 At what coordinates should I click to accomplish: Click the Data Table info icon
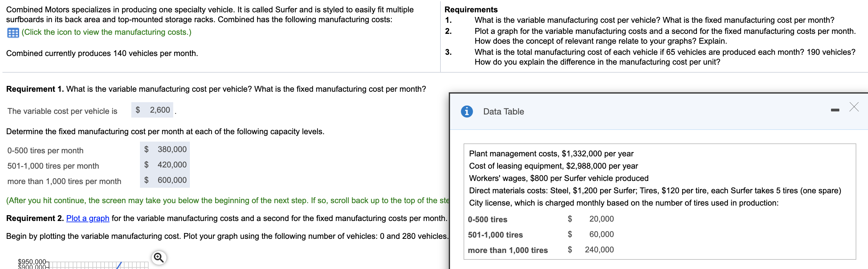(467, 111)
